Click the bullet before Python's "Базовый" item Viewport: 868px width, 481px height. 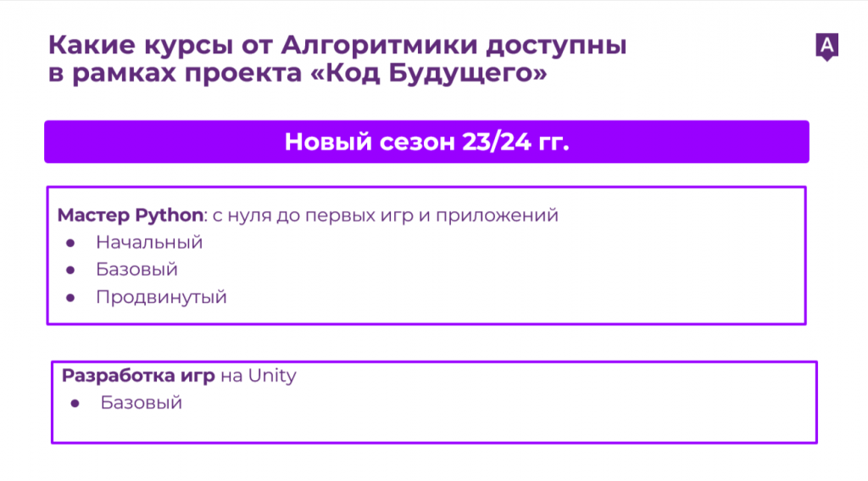click(x=71, y=271)
